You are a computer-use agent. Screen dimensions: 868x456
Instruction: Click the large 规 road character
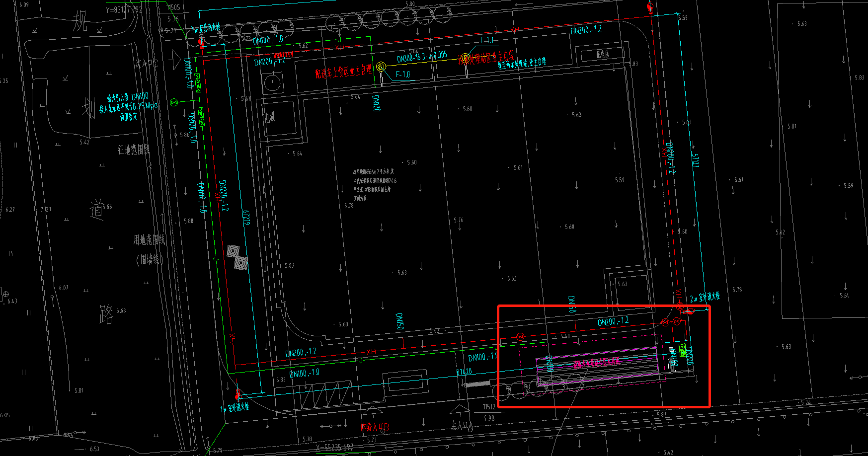pyautogui.click(x=80, y=21)
